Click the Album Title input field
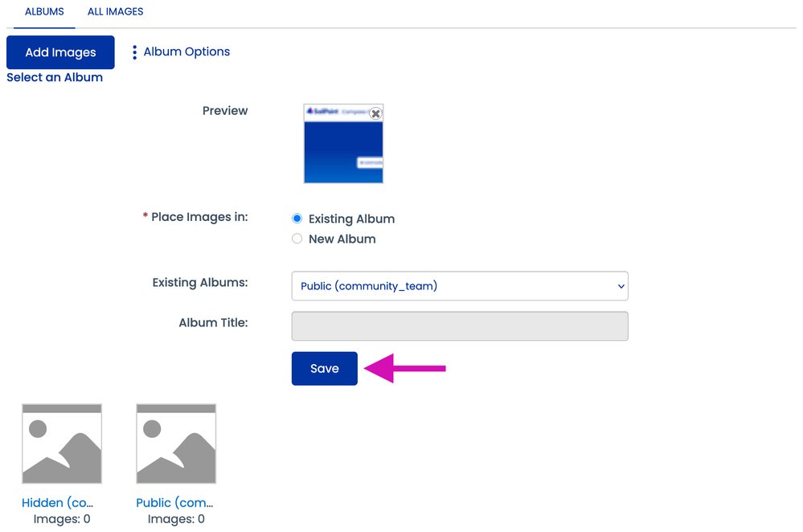The height and width of the screenshot is (532, 803). coord(459,326)
